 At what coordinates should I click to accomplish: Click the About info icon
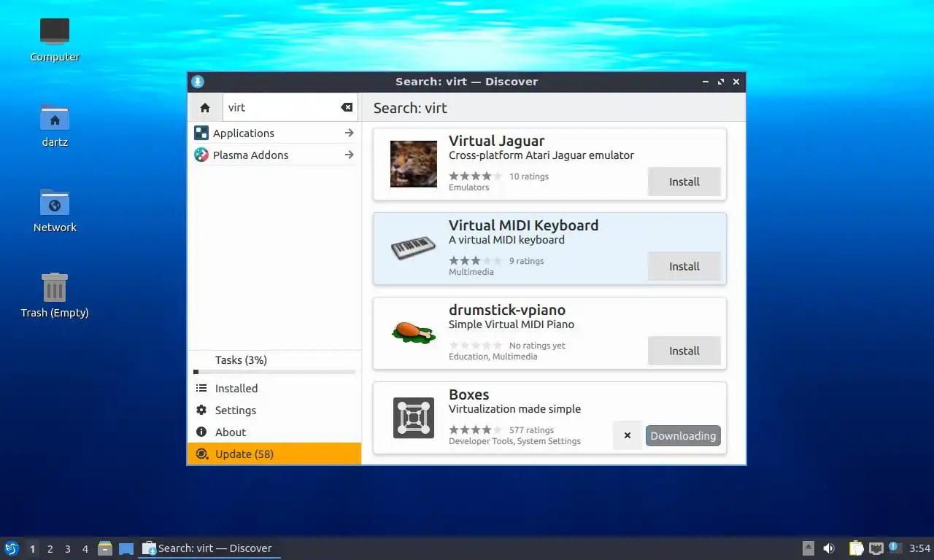[201, 432]
